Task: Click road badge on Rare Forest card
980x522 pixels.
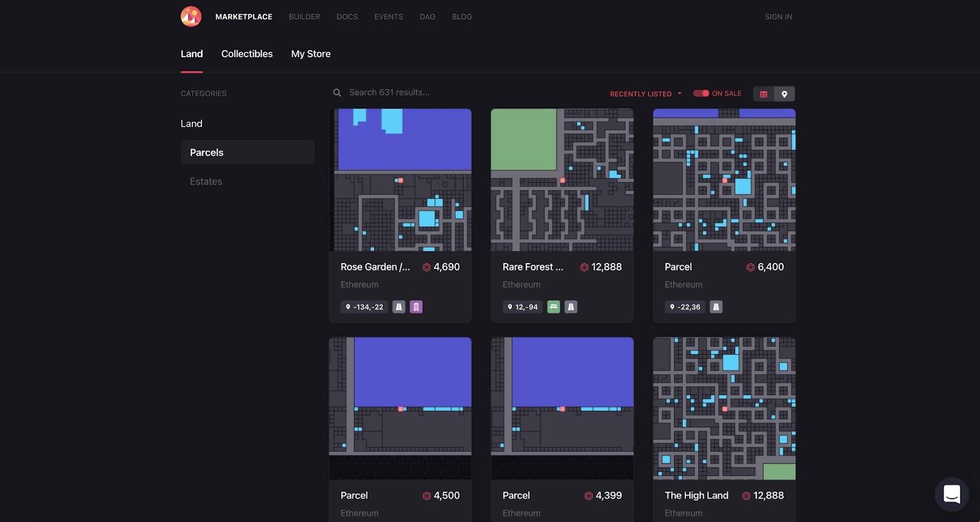Action: (x=571, y=307)
